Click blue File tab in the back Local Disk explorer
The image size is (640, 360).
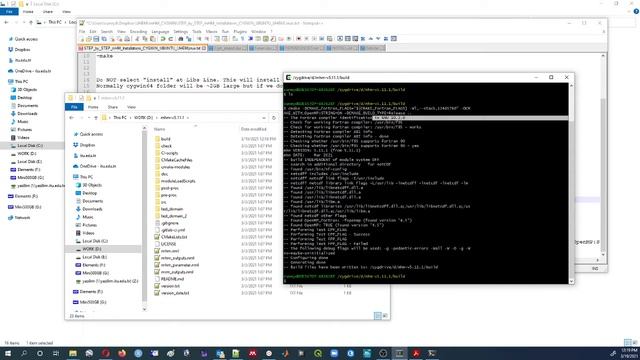[x=9, y=12]
